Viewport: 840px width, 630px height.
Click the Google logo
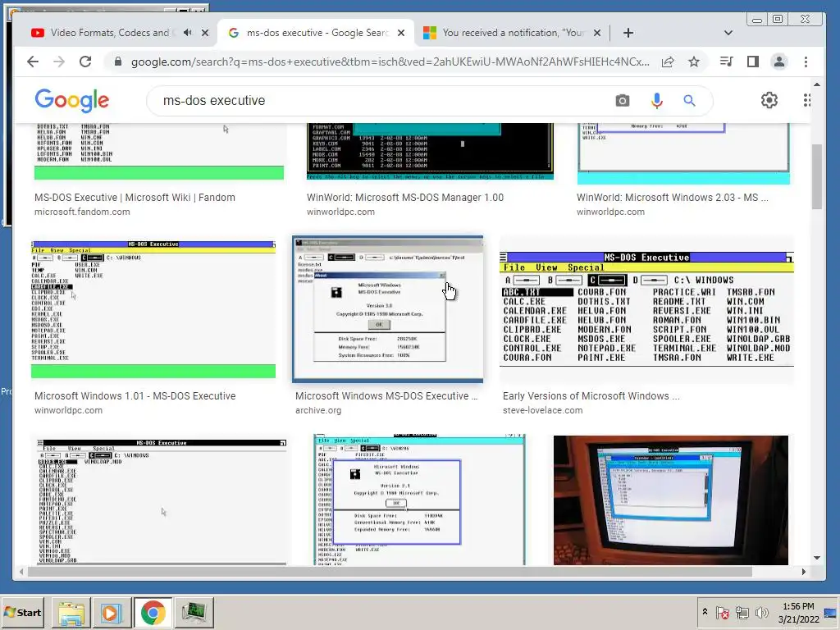[72, 101]
